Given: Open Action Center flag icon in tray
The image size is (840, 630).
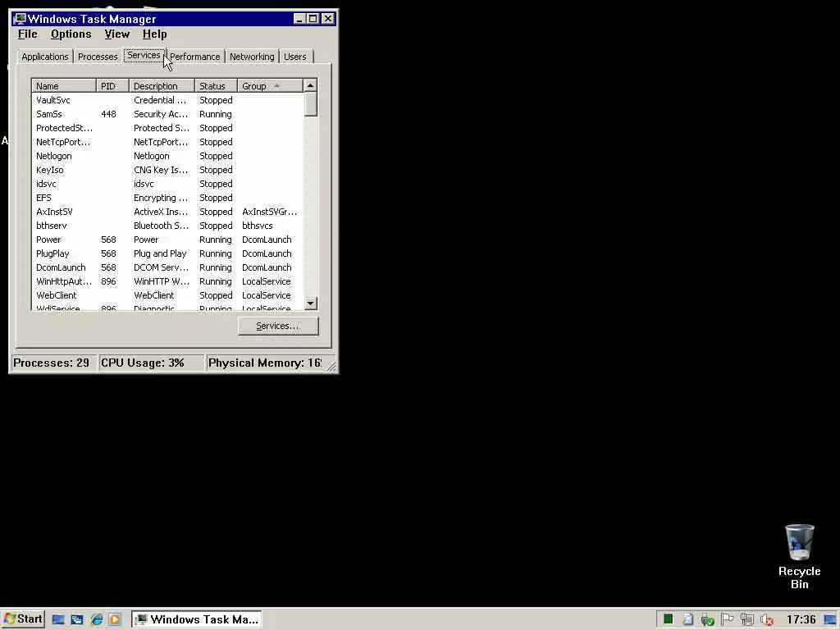Looking at the screenshot, I should pyautogui.click(x=728, y=619).
